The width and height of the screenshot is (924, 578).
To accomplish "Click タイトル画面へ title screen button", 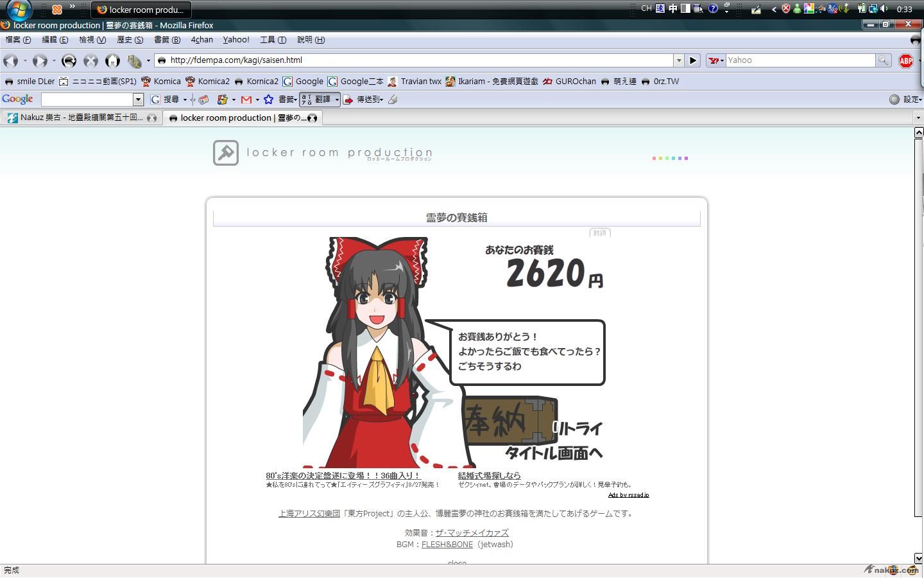I will tap(554, 453).
